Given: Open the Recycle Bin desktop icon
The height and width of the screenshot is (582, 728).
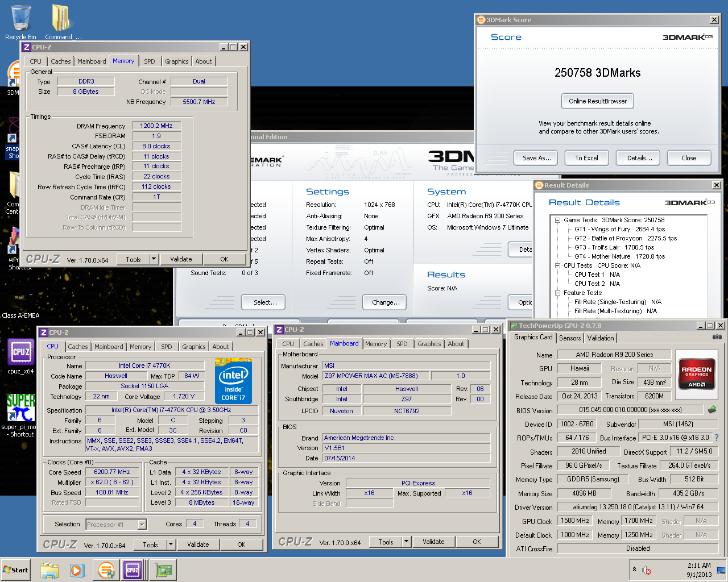Looking at the screenshot, I should (x=20, y=22).
